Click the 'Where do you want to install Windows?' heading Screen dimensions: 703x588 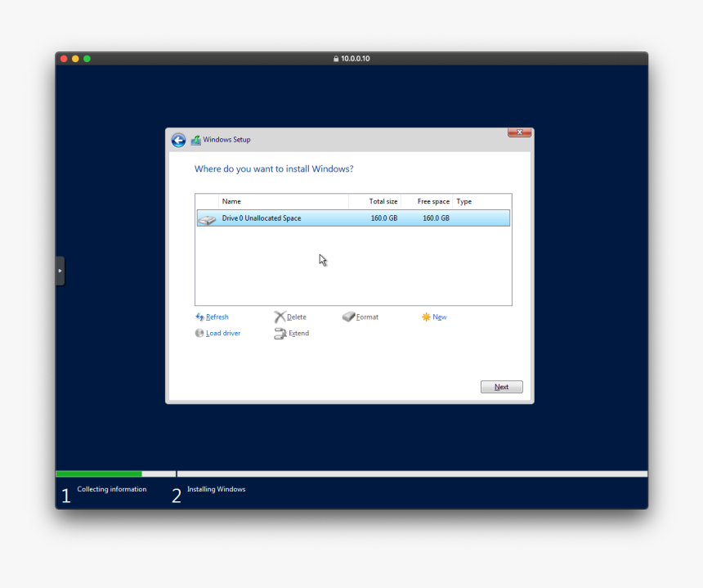point(274,169)
